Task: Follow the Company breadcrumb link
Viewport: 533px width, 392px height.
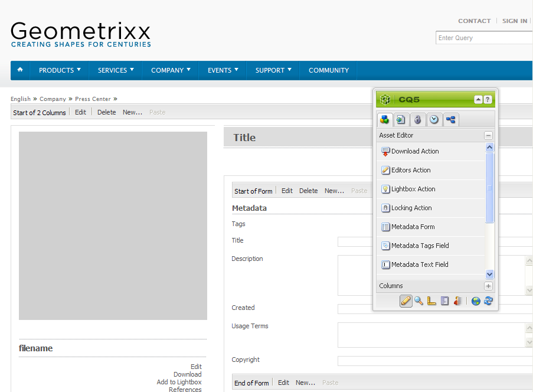Action: [53, 99]
